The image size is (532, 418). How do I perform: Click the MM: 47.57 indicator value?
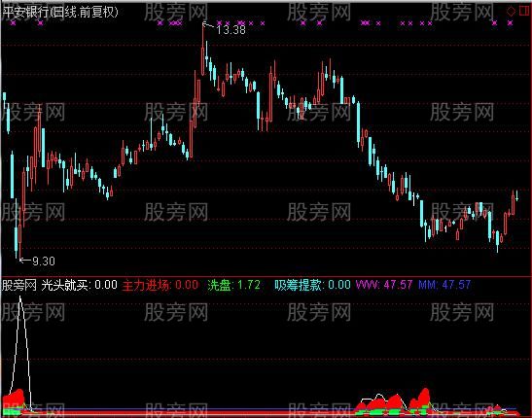[x=444, y=285]
